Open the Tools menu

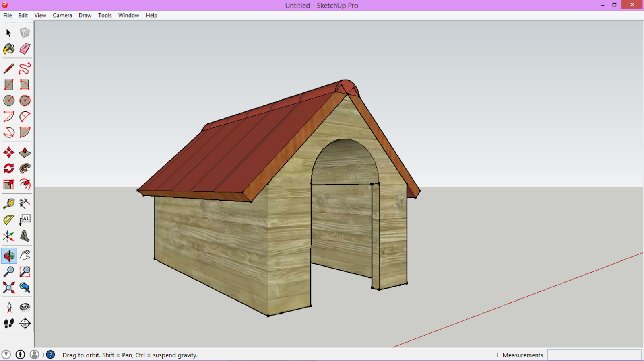105,15
